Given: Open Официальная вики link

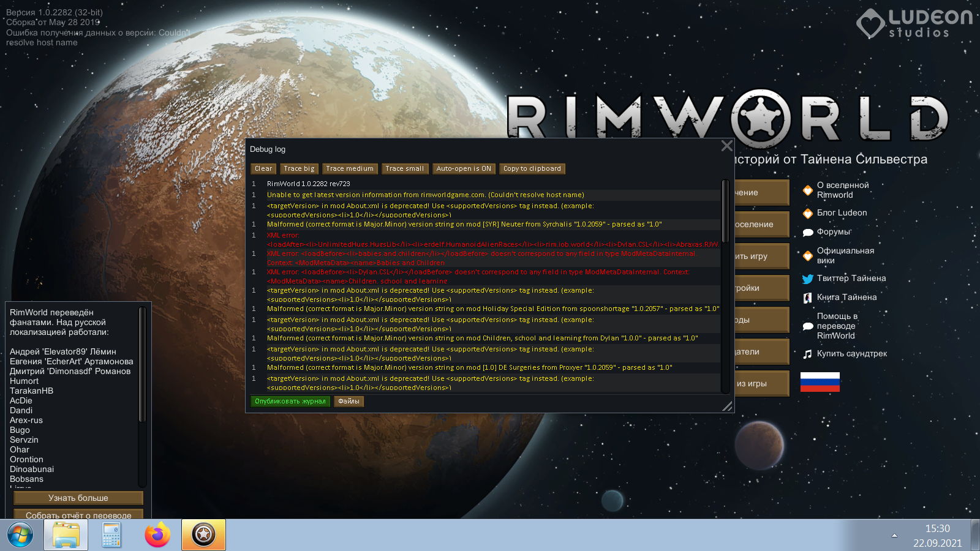Looking at the screenshot, I should 845,255.
